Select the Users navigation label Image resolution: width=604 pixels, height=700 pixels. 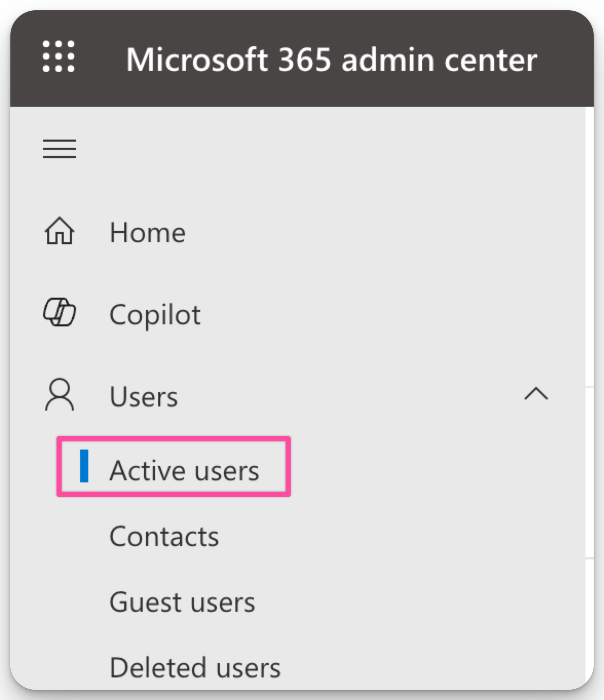(144, 397)
